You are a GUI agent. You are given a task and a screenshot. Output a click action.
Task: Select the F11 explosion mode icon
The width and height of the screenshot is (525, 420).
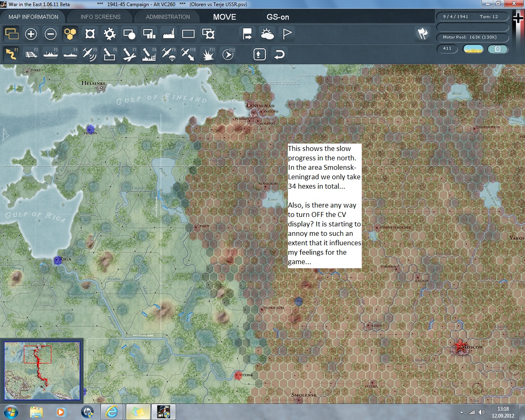[208, 54]
